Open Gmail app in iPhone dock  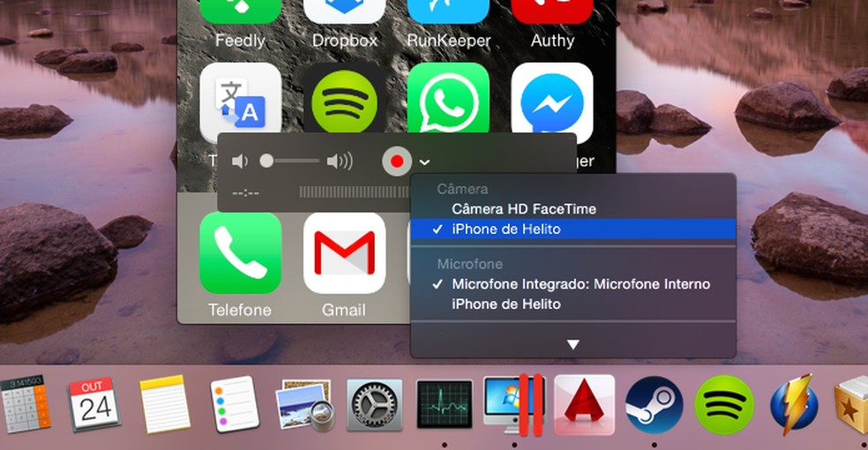click(x=344, y=253)
